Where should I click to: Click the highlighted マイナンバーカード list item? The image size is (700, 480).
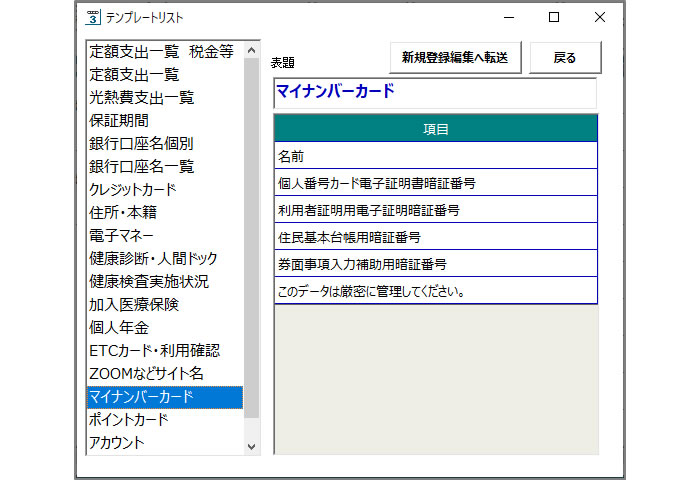[x=165, y=397]
